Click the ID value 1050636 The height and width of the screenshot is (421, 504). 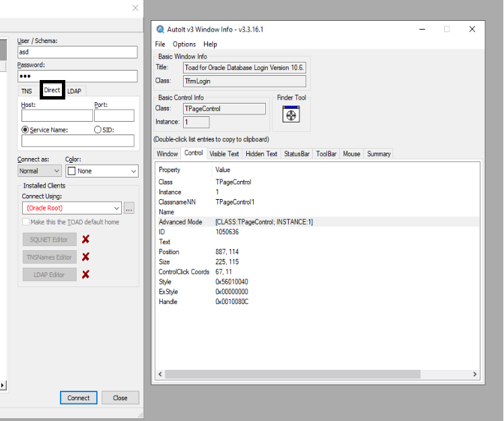click(227, 232)
